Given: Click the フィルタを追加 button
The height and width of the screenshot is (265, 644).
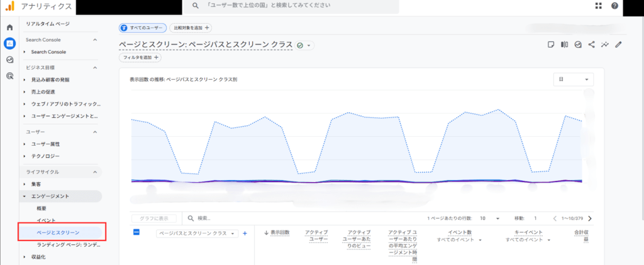Looking at the screenshot, I should pyautogui.click(x=140, y=58).
